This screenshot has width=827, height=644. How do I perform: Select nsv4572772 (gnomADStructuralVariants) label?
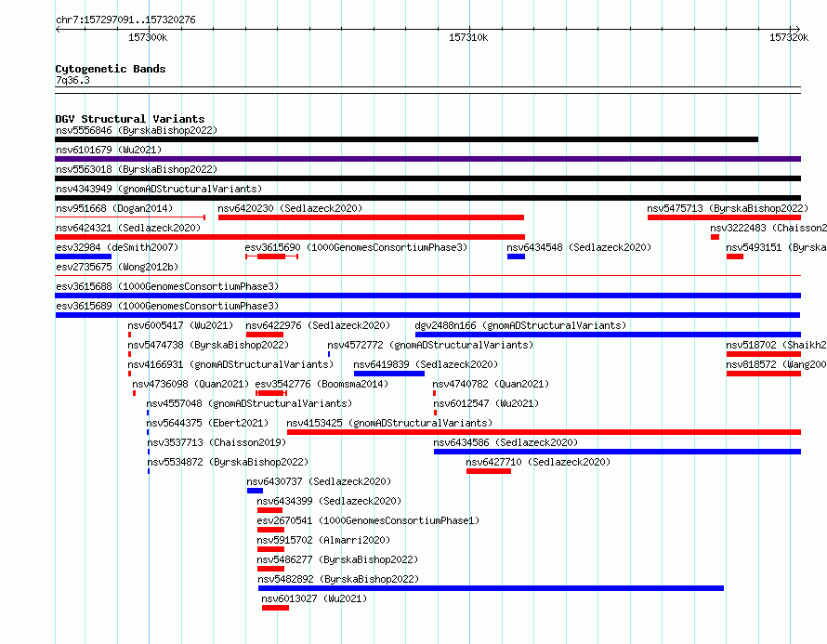coord(430,345)
